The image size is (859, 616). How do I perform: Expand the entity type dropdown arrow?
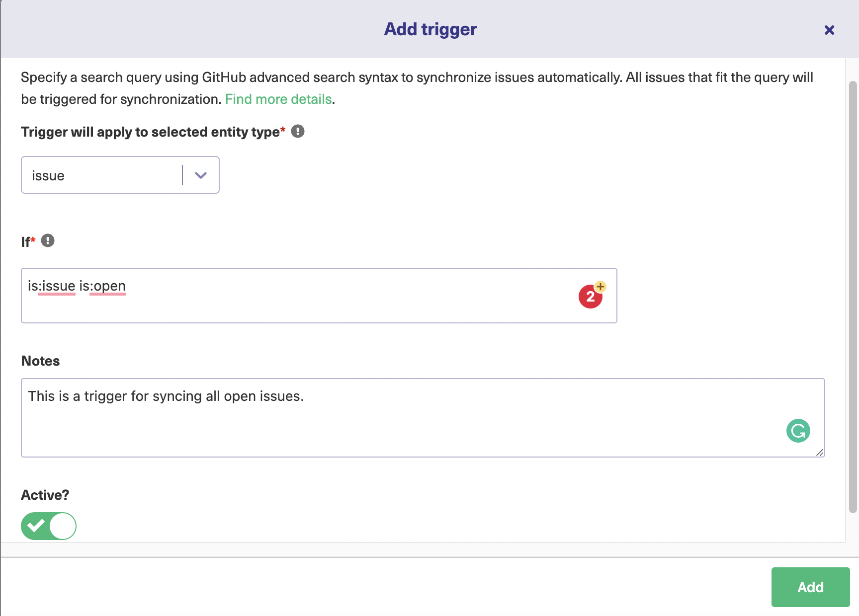coord(201,175)
